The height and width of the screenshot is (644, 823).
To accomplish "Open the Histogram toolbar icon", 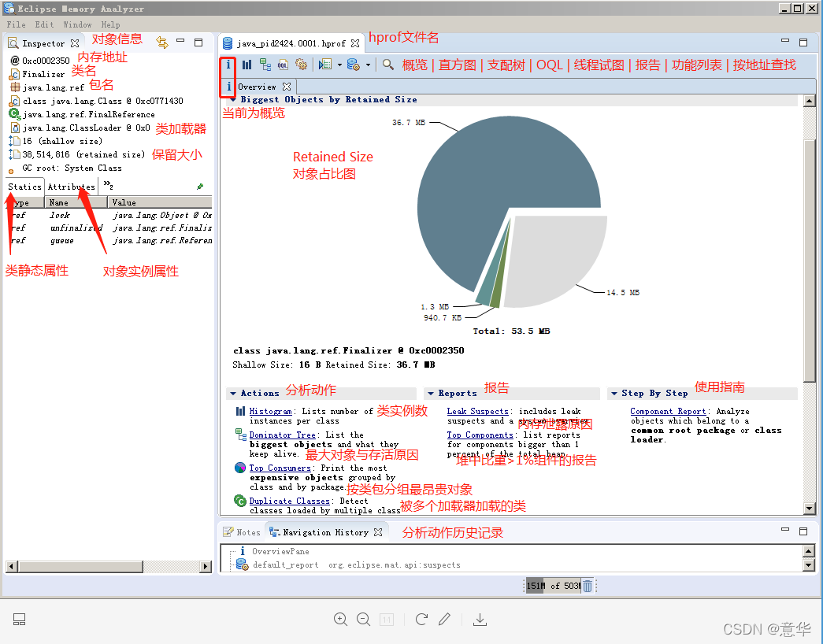I will point(247,65).
